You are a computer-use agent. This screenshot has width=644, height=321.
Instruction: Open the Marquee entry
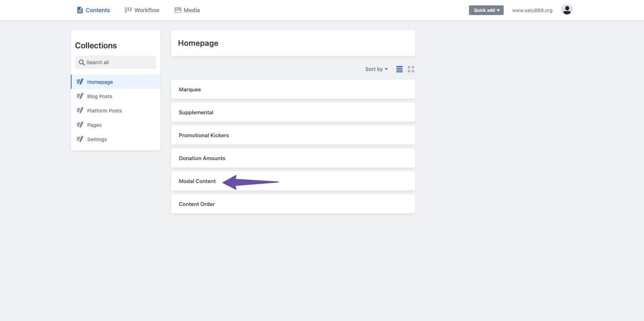pyautogui.click(x=293, y=89)
